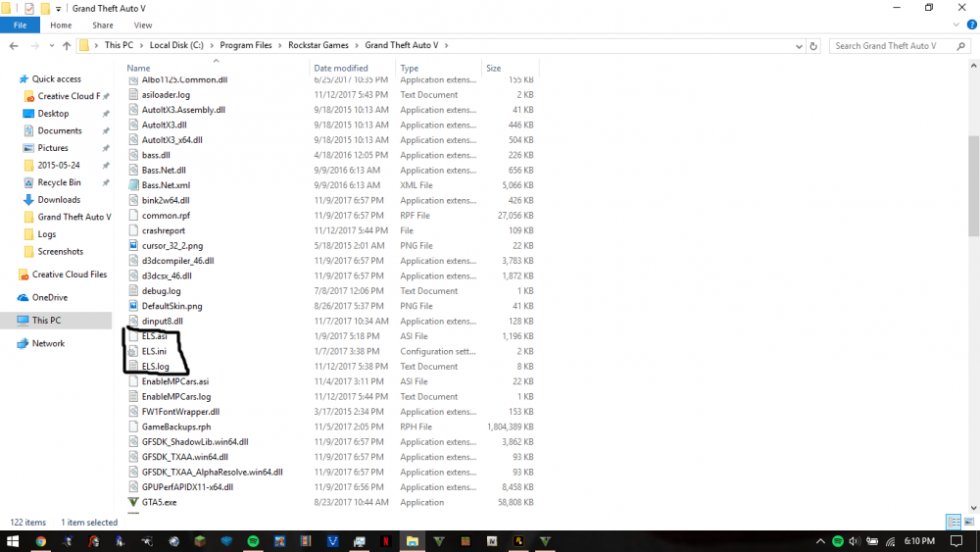The width and height of the screenshot is (980, 552).
Task: Click the OneDrive cloud icon in the navigation pane
Action: click(24, 297)
